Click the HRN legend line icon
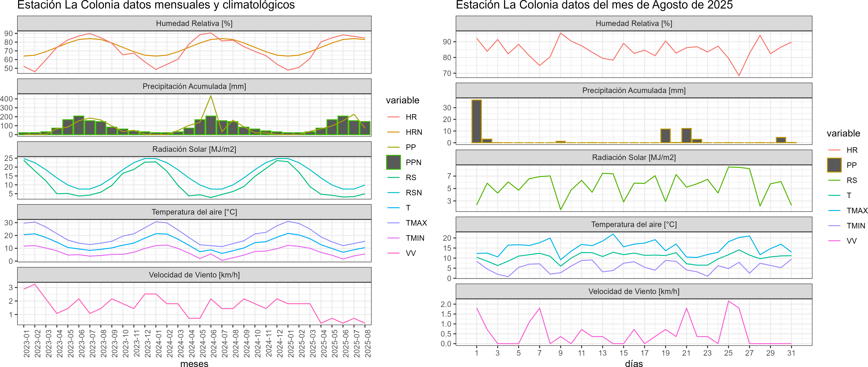This screenshot has width=868, height=367. [x=393, y=132]
